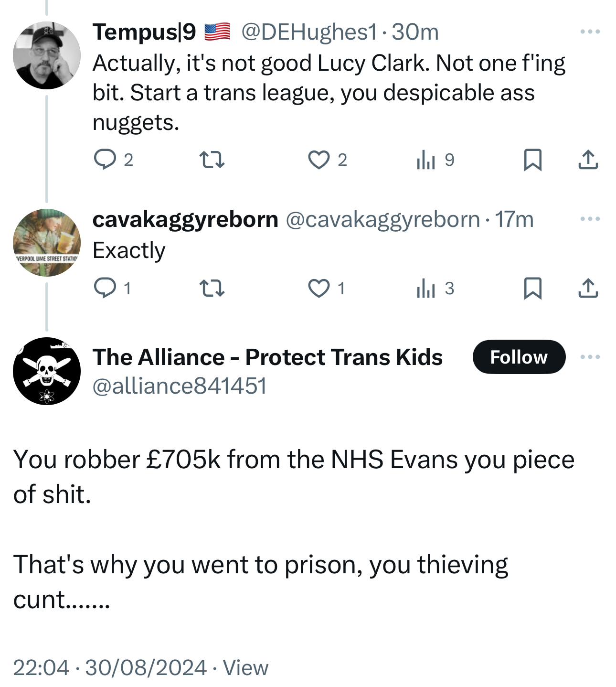This screenshot has width=616, height=687.
Task: Open more options for Tempus|9 tweet
Action: (x=590, y=32)
